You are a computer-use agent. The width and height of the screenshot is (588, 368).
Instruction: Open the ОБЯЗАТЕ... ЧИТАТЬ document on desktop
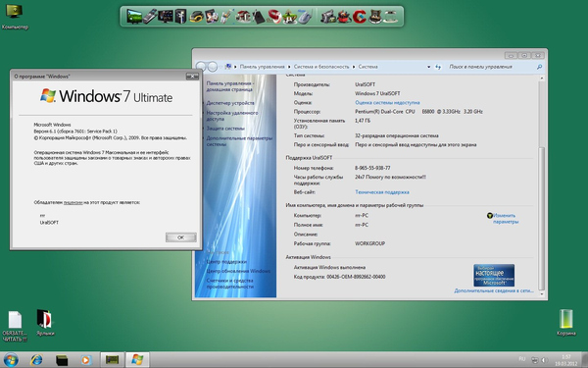pyautogui.click(x=15, y=326)
